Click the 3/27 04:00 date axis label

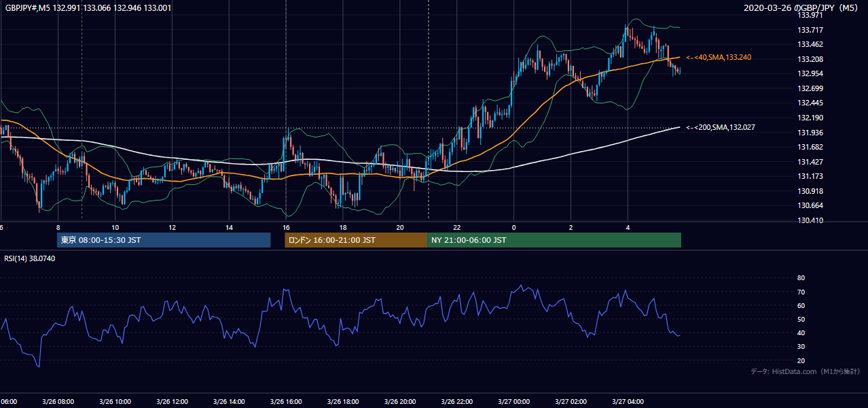628,402
